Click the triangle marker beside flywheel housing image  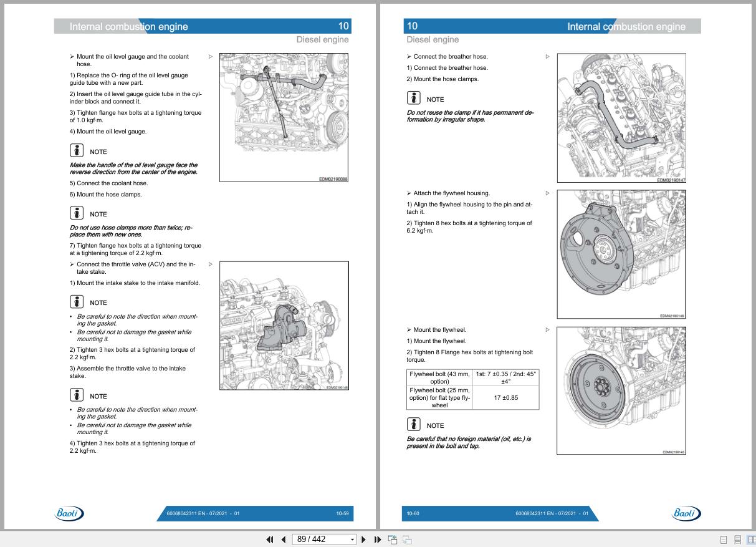[x=548, y=193]
